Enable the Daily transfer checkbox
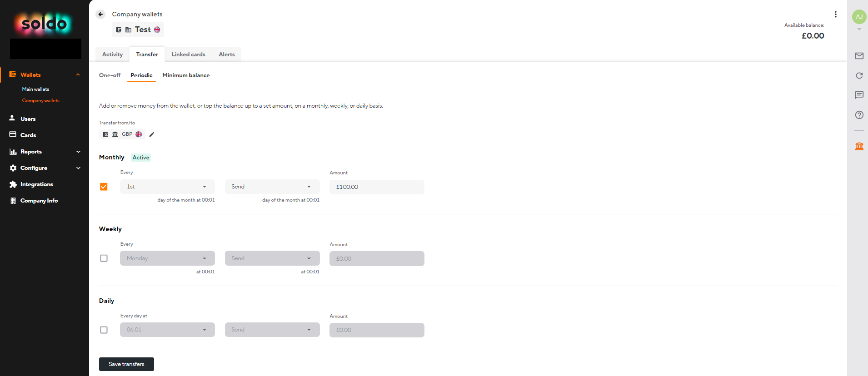 pyautogui.click(x=104, y=330)
